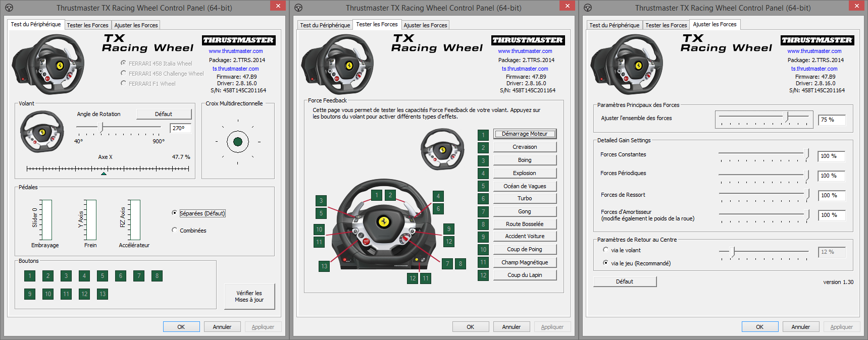This screenshot has height=340, width=868.
Task: Trigger the Champ Magnétique effect
Action: pyautogui.click(x=525, y=262)
